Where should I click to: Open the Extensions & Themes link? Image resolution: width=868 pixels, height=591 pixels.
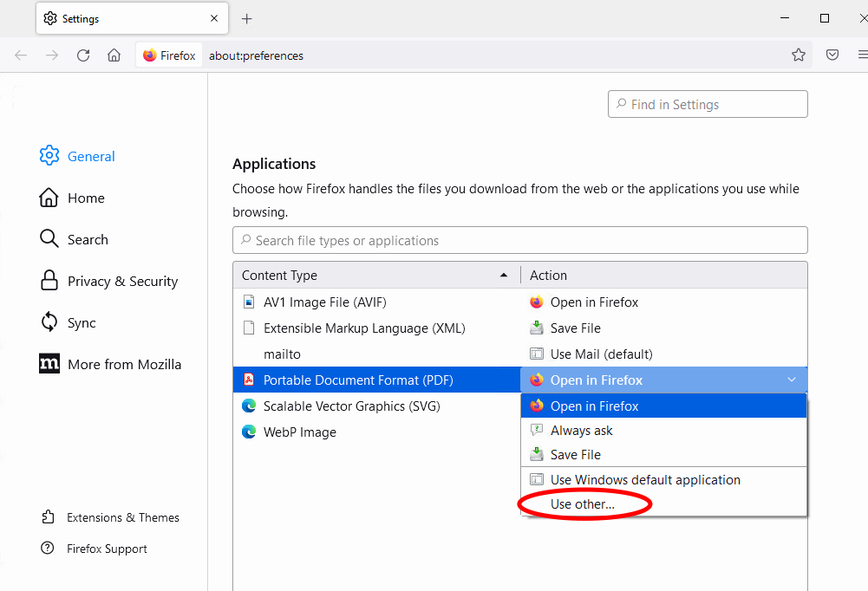(x=122, y=517)
